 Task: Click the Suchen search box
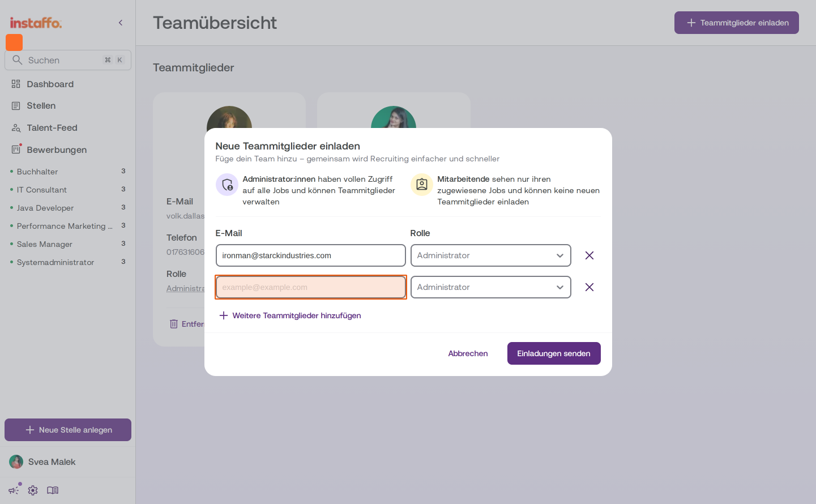[x=68, y=60]
